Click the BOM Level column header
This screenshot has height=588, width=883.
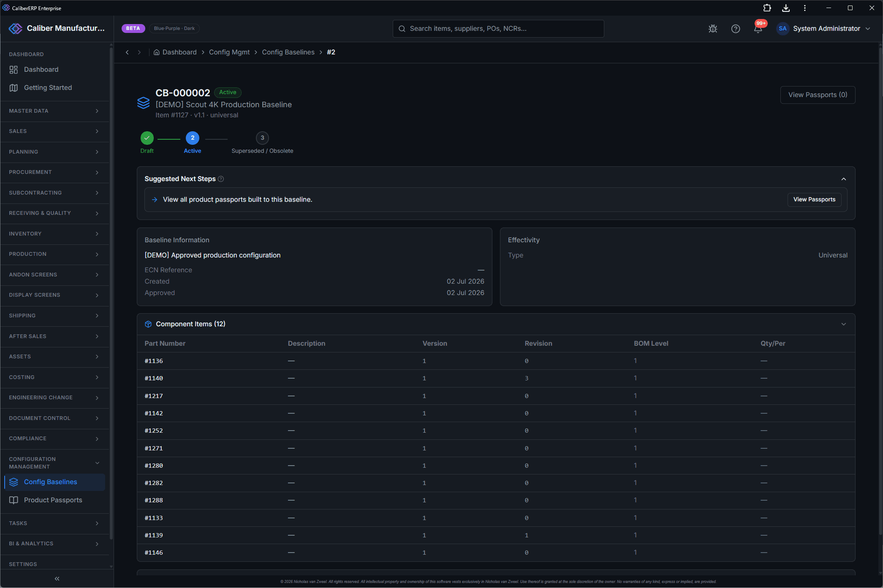pyautogui.click(x=651, y=344)
